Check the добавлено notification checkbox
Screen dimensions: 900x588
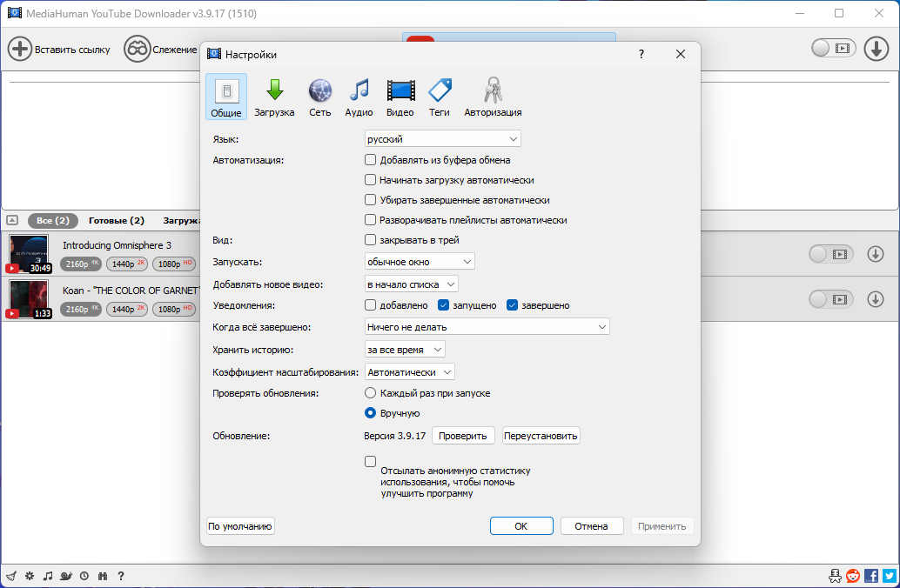[370, 305]
